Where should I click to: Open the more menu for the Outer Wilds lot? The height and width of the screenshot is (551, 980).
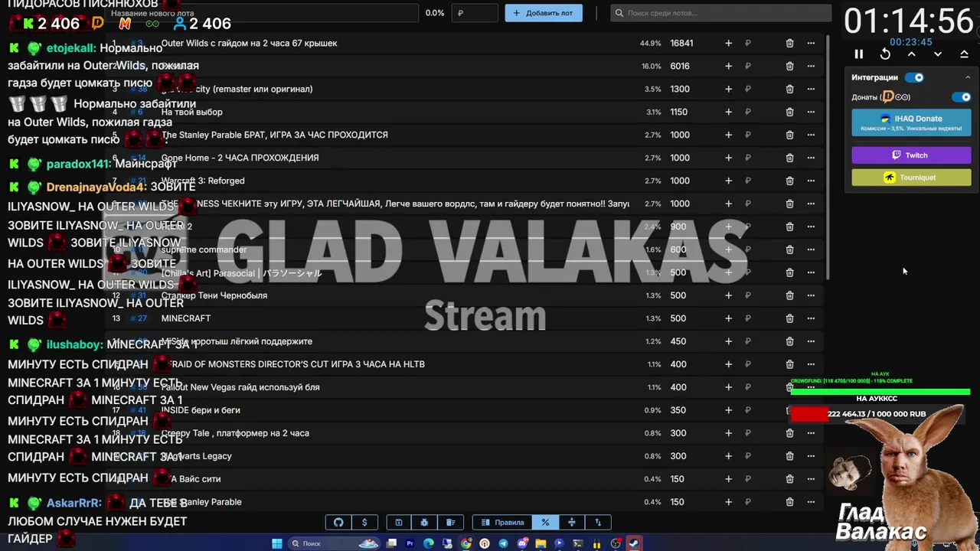[811, 44]
